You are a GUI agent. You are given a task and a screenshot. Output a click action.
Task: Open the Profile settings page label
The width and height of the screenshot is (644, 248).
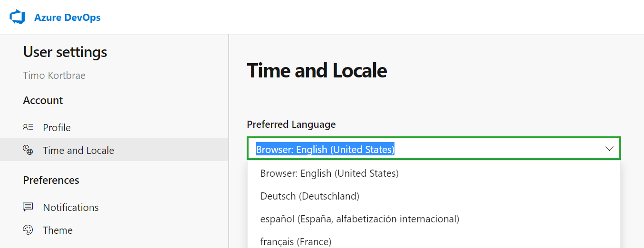click(57, 127)
